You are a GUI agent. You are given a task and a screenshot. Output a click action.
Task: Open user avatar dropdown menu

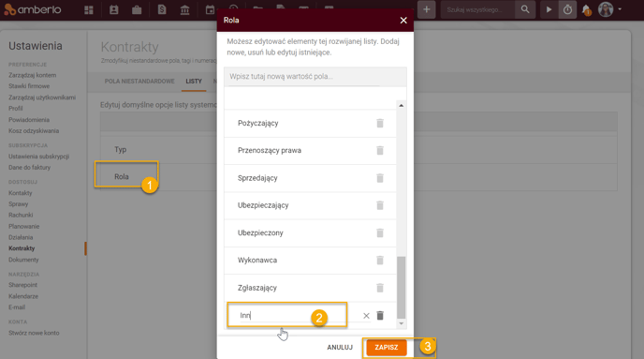pyautogui.click(x=609, y=9)
